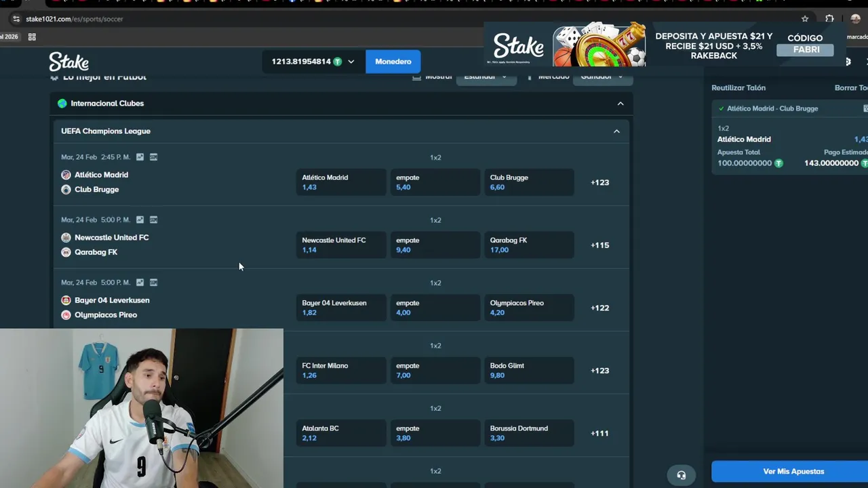Screen dimensions: 868x488
Task: Open scoreboard icon for Bayer Leverkusen match
Action: [153, 283]
